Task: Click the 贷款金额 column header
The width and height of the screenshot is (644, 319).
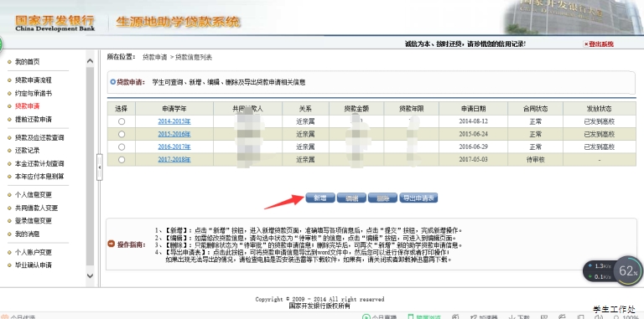Action: pyautogui.click(x=356, y=109)
